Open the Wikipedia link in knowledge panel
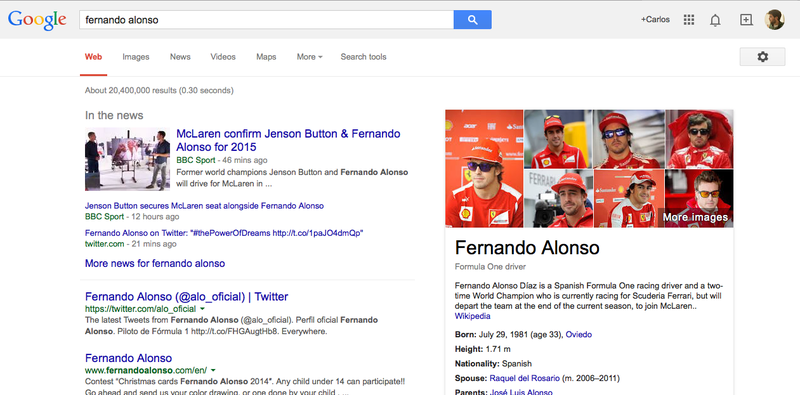Viewport: 800px width, 395px height. (472, 316)
